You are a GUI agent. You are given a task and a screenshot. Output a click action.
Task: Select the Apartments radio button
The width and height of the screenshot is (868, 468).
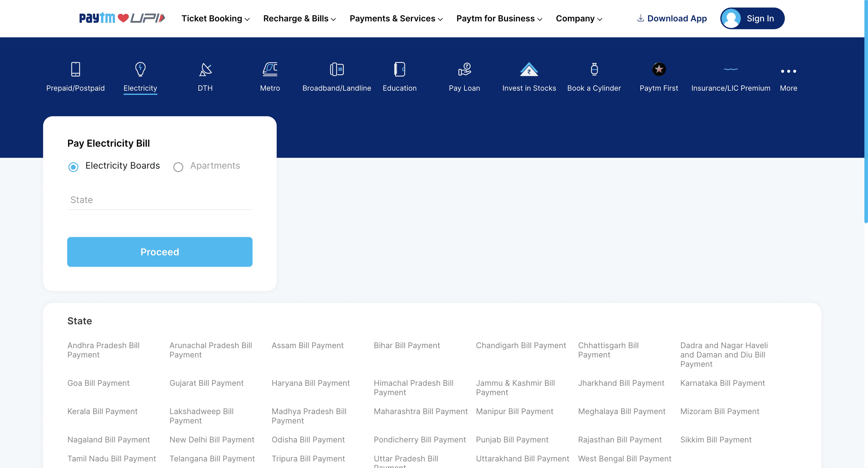[x=178, y=167]
